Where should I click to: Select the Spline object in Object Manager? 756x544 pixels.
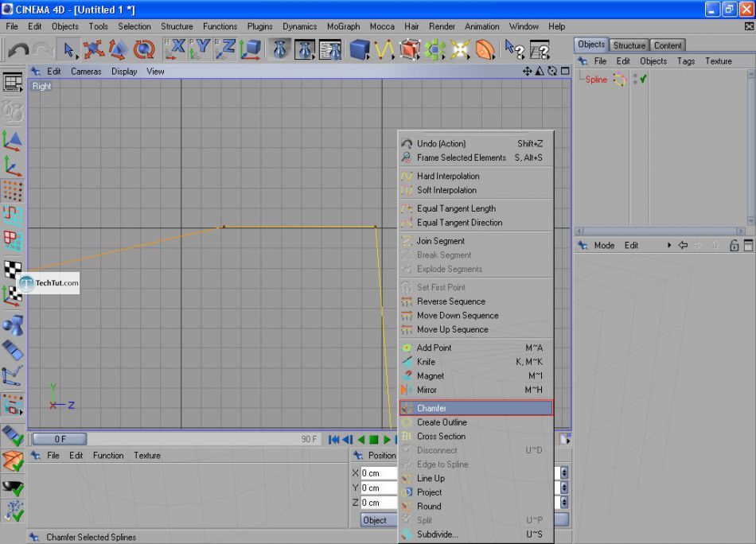596,80
